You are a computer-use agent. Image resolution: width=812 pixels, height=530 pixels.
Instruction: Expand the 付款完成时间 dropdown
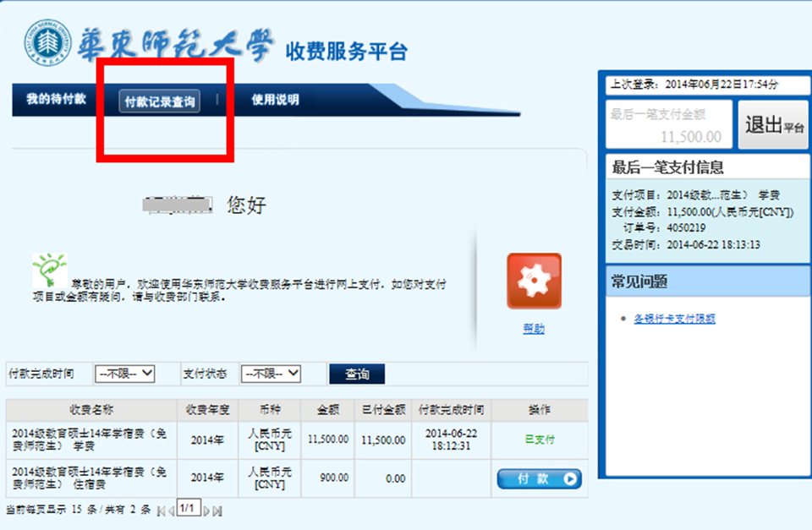tap(124, 374)
